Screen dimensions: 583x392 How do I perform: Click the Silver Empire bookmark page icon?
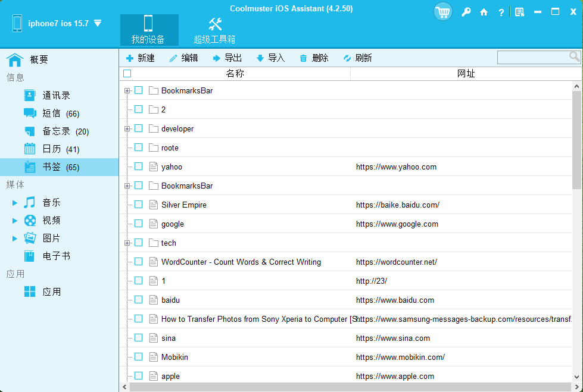pyautogui.click(x=153, y=205)
